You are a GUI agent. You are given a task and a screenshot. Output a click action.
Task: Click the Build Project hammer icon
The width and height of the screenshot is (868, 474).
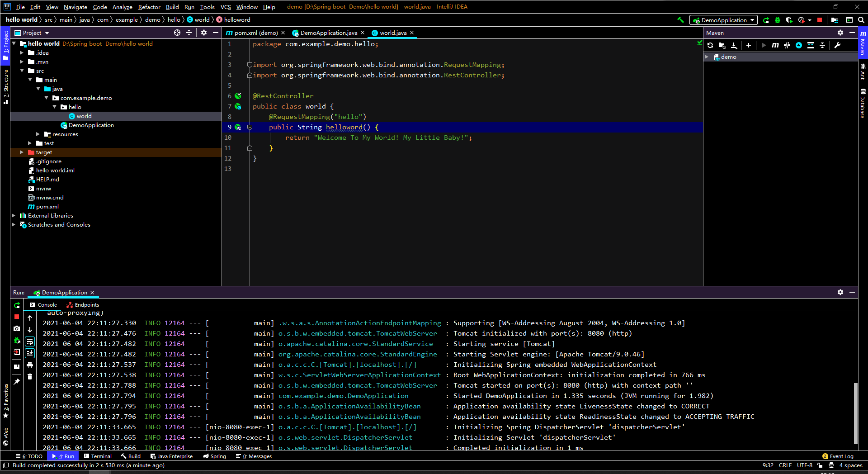click(680, 20)
